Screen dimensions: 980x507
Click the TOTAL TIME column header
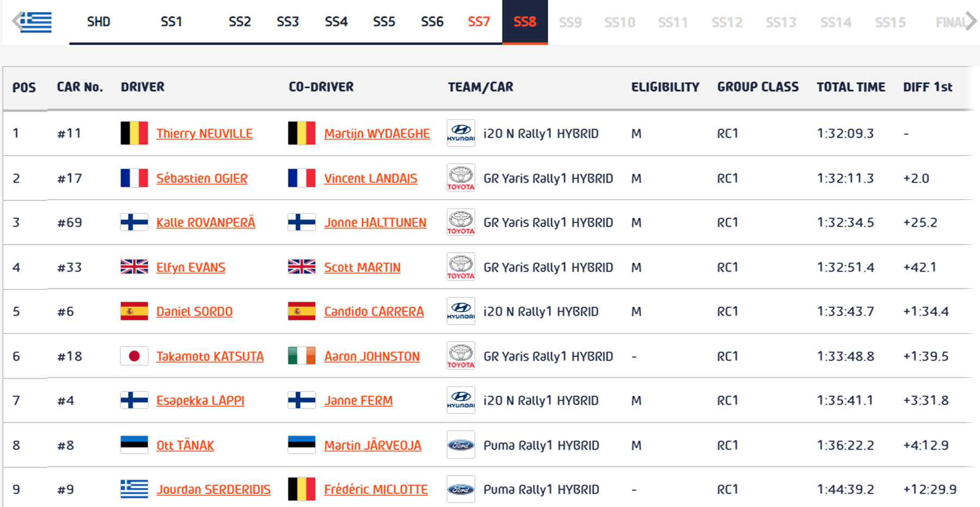[x=850, y=87]
